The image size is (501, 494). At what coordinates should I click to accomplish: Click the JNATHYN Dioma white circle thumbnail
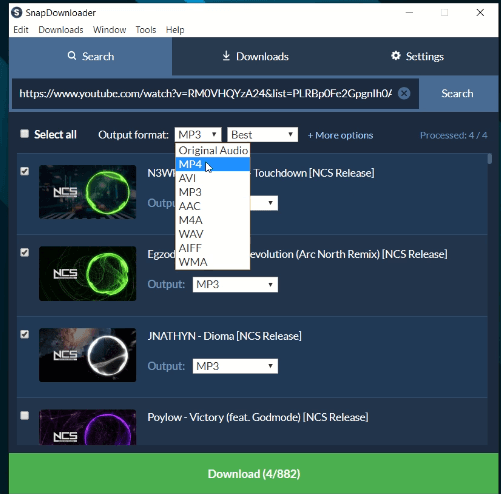[x=87, y=355]
